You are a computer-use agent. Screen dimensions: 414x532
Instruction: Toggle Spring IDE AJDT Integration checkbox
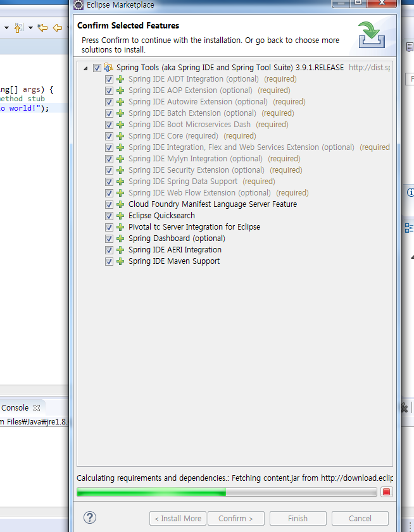109,80
